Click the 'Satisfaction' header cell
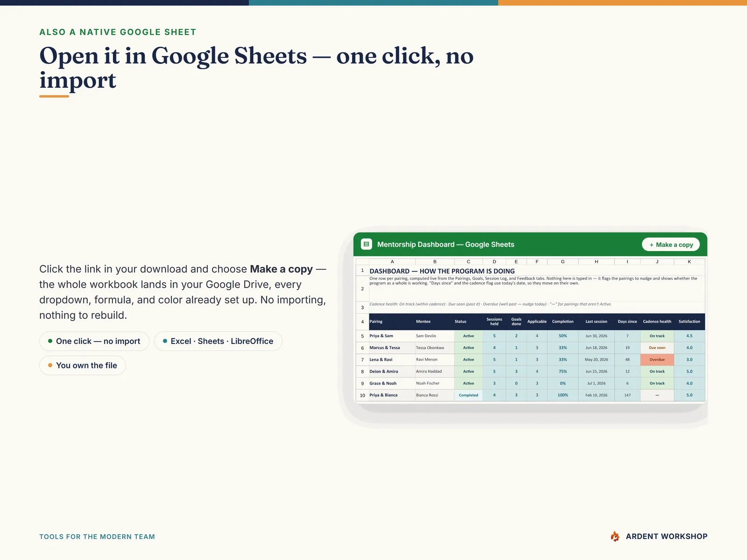 pos(689,322)
